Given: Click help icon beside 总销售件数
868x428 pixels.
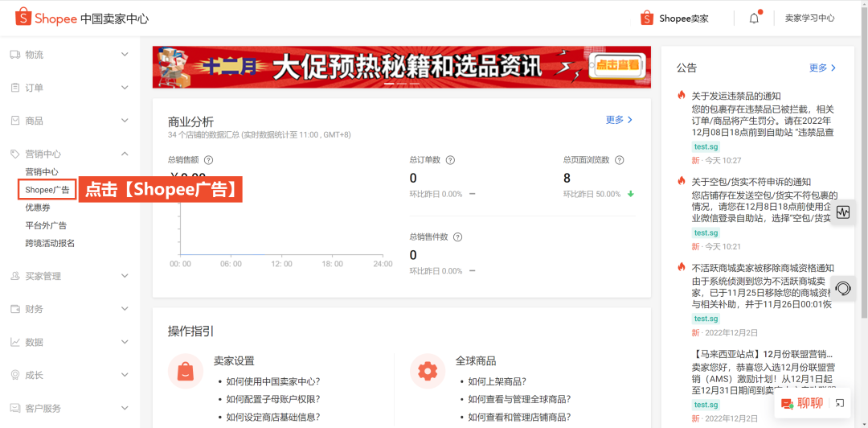Looking at the screenshot, I should click(x=457, y=237).
